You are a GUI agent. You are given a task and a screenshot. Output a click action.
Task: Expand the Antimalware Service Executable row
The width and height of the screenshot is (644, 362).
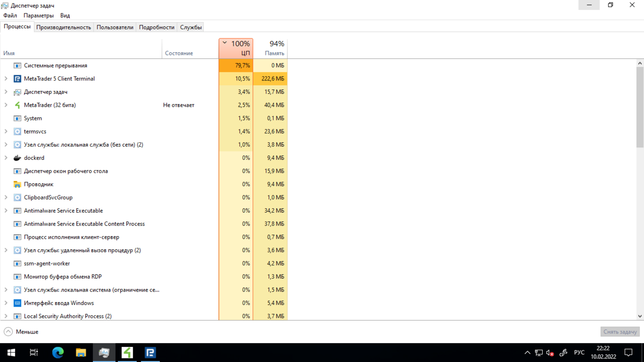point(6,211)
